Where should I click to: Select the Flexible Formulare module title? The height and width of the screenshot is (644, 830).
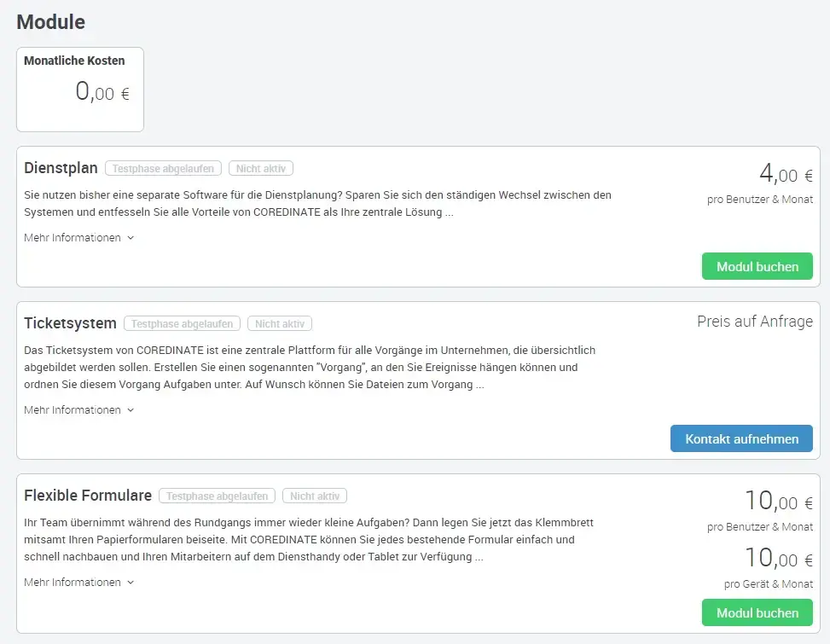[x=88, y=496]
